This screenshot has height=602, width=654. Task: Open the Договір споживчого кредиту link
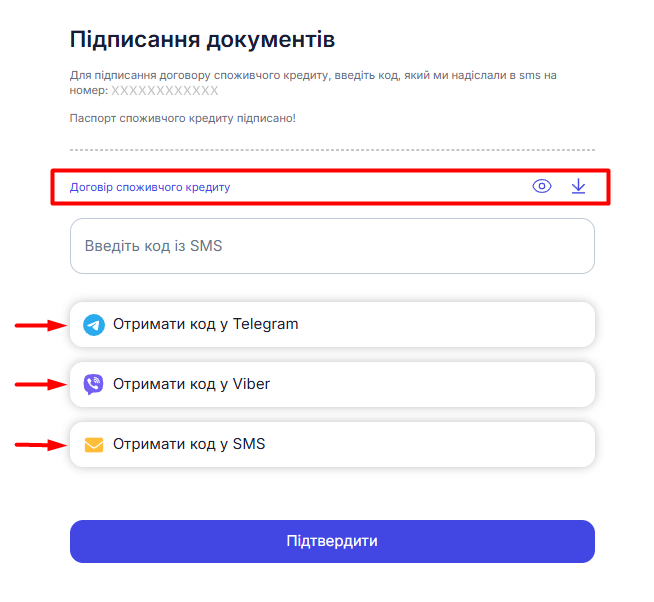150,187
